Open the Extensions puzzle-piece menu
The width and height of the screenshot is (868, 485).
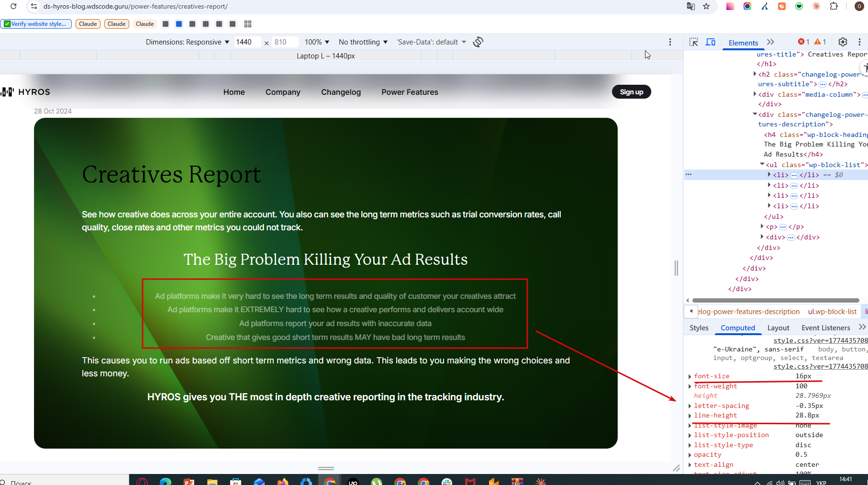pyautogui.click(x=834, y=6)
